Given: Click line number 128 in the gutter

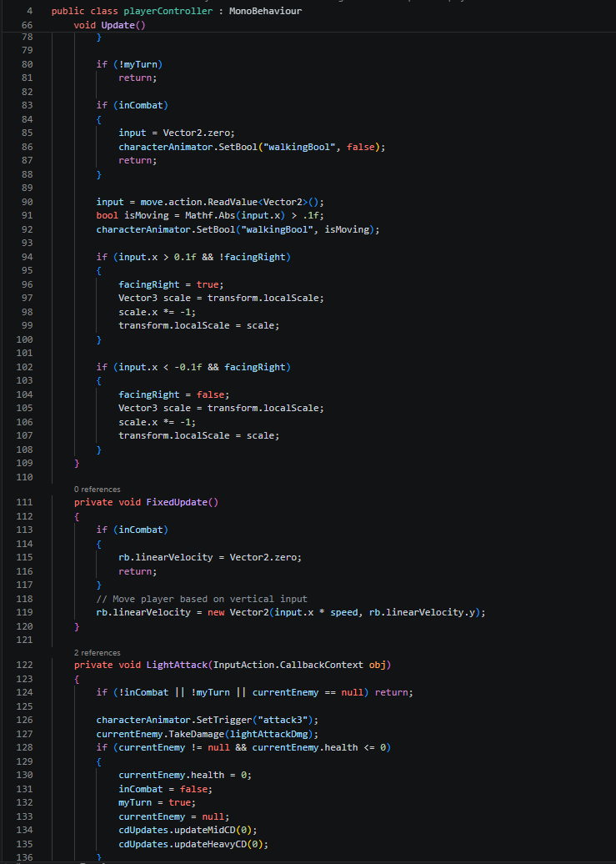Looking at the screenshot, I should click(24, 748).
